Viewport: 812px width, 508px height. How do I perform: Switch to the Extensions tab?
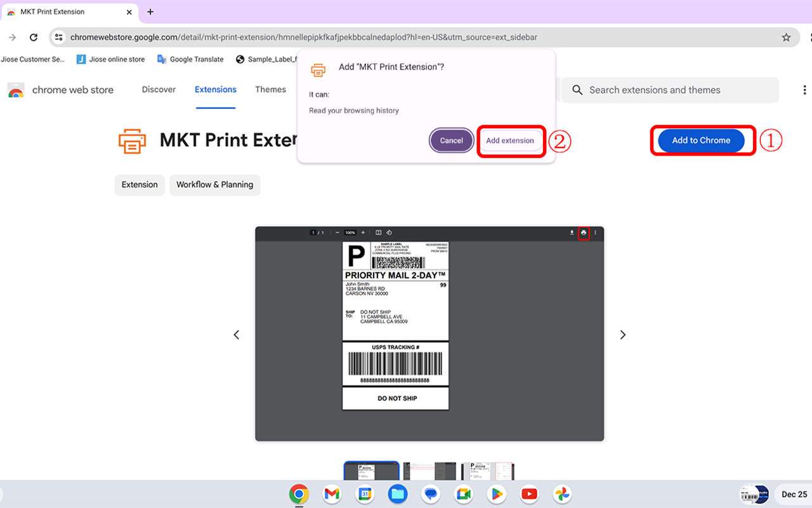pos(216,90)
